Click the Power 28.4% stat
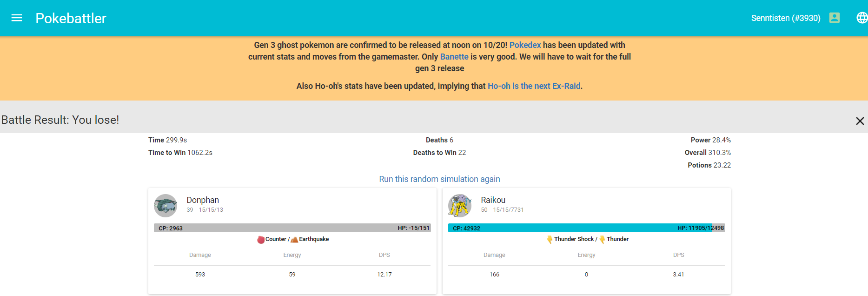 [711, 140]
